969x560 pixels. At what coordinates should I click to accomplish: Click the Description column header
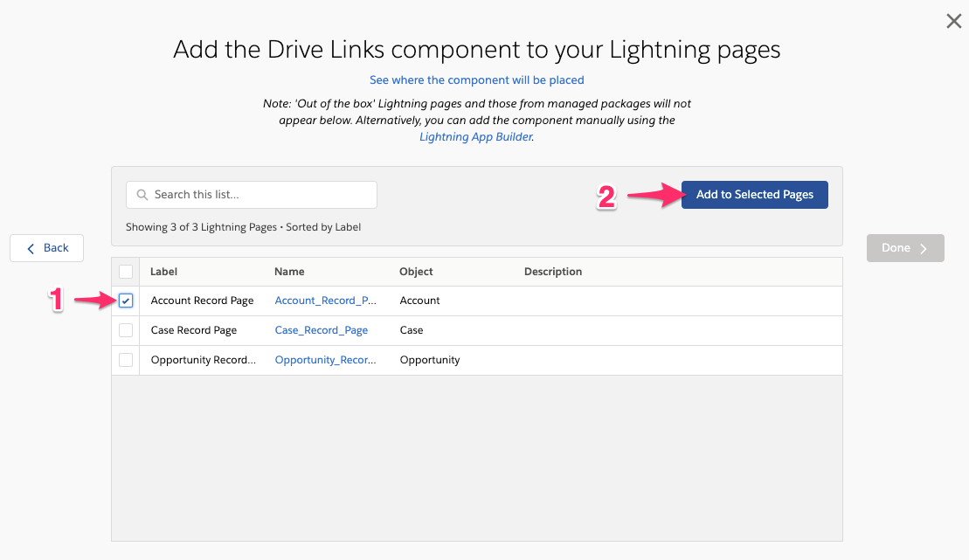pos(553,272)
